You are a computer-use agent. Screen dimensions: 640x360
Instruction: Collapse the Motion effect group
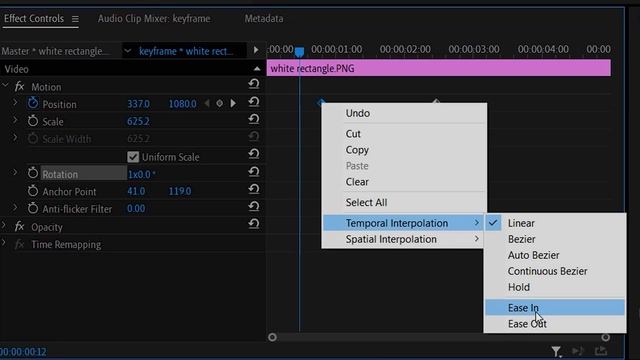[x=5, y=86]
